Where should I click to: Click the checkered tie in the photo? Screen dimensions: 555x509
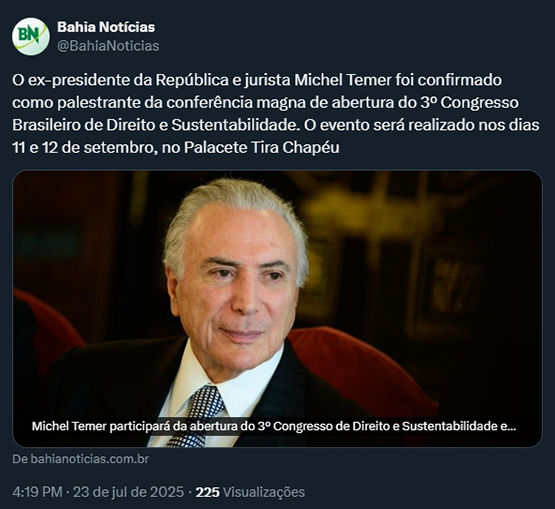198,416
